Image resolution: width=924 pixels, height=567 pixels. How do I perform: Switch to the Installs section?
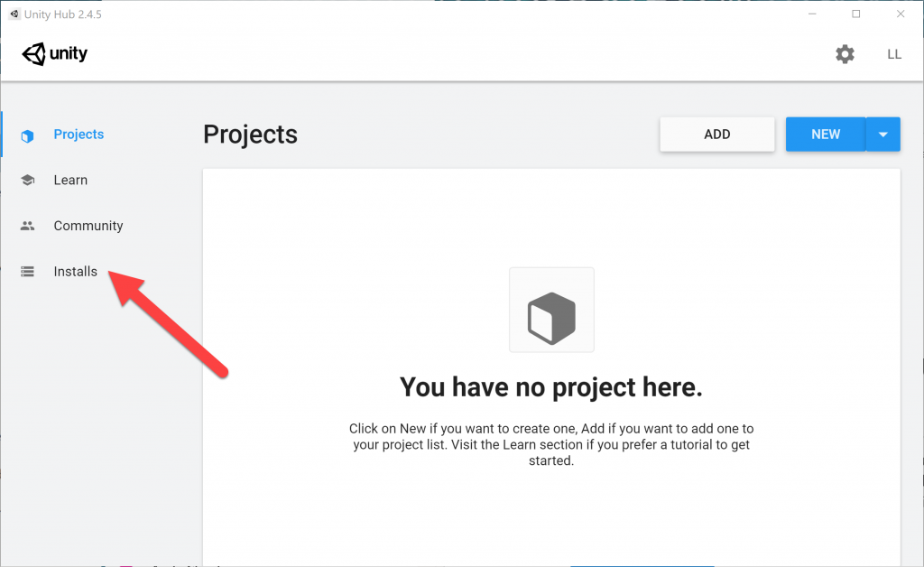pos(76,271)
